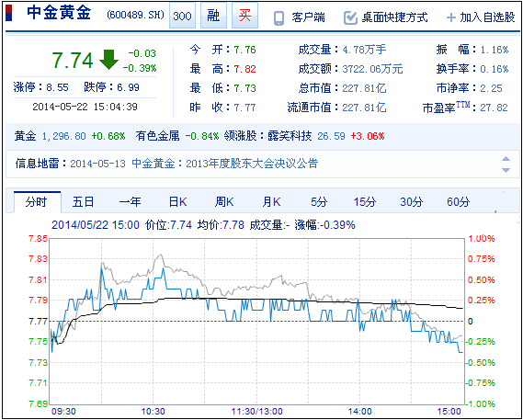This screenshot has height=420, width=523.
Task: Click the 市盈率 TTM value 27.82
Action: [494, 108]
